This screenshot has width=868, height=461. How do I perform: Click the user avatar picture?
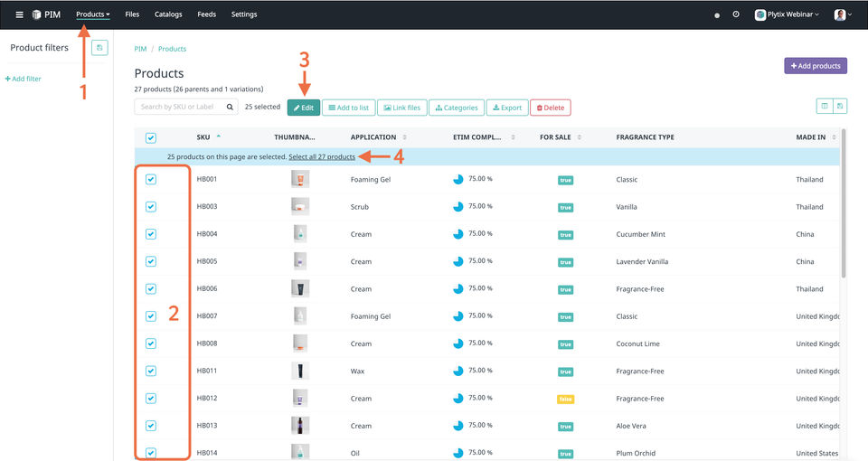[x=840, y=15]
